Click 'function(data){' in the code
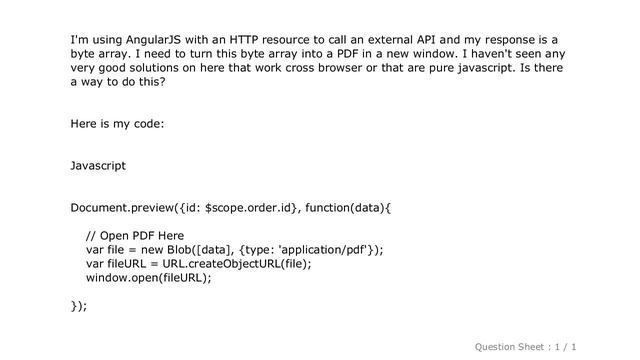This screenshot has height=360, width=640. click(348, 208)
